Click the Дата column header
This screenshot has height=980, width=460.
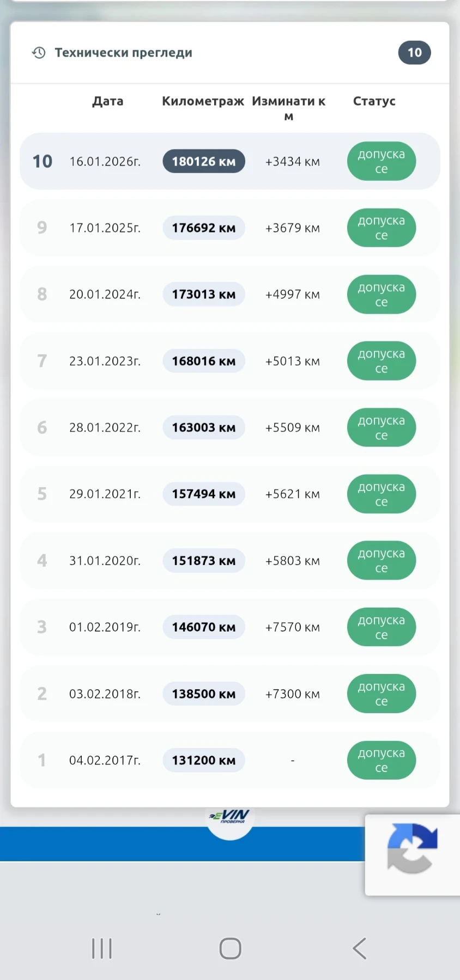(x=108, y=101)
